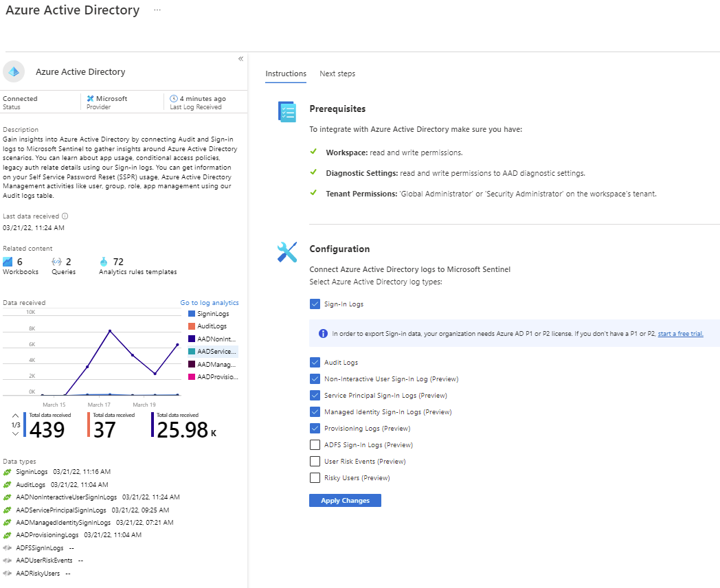Open the ellipsis menu beside page title
Viewport: 720px width, 588px height.
pyautogui.click(x=157, y=10)
